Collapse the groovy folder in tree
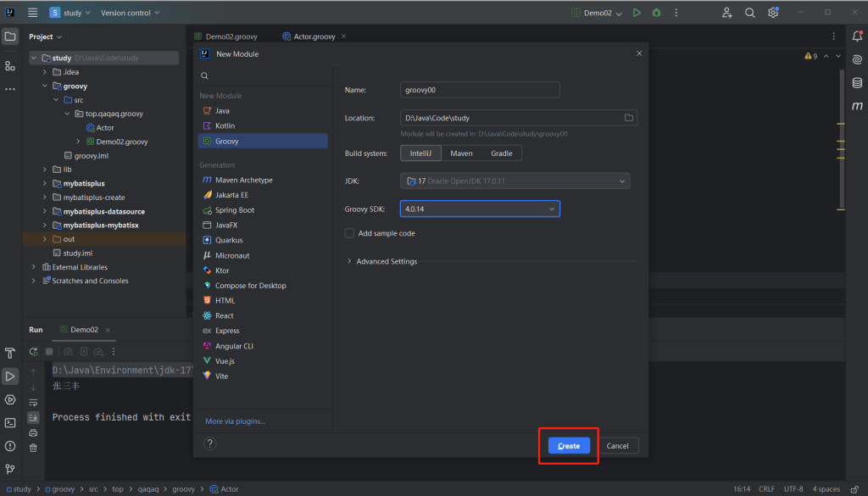The image size is (868, 496). coord(45,86)
